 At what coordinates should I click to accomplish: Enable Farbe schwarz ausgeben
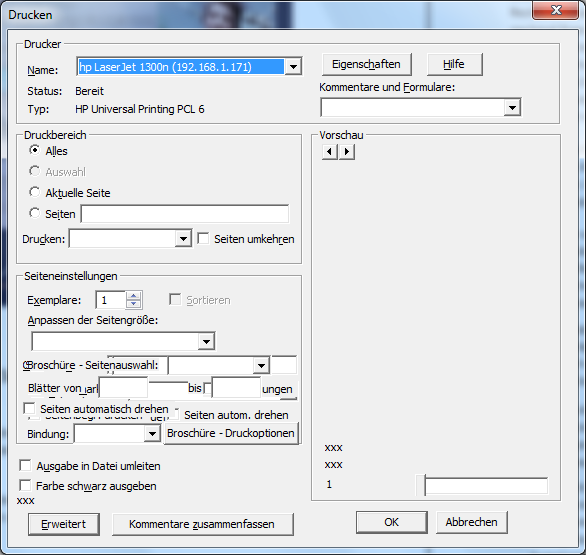point(25,485)
